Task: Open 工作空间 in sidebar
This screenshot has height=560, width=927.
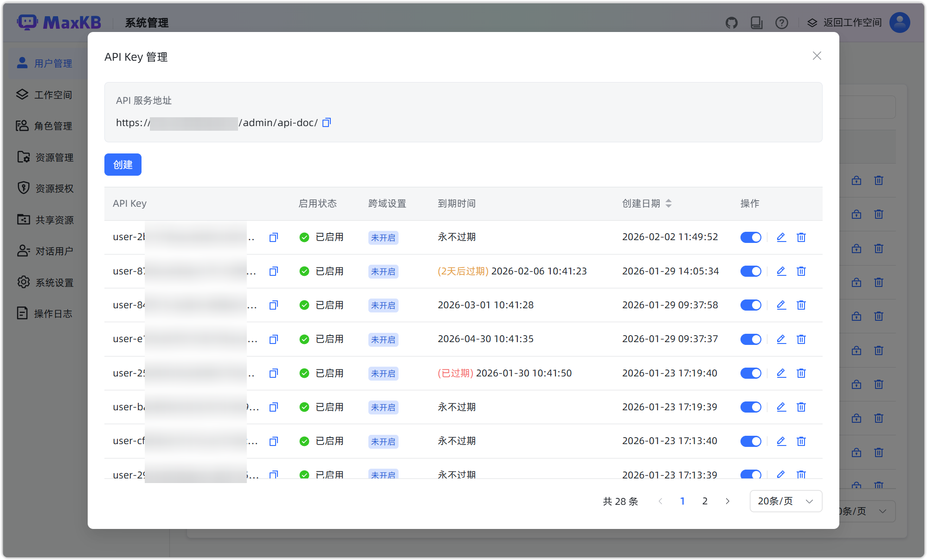Action: click(53, 95)
